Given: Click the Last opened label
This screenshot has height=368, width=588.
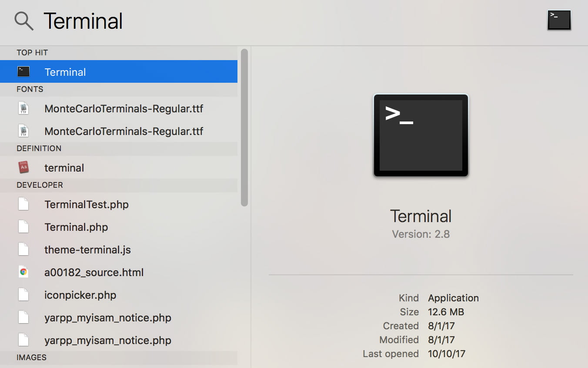Looking at the screenshot, I should pyautogui.click(x=391, y=354).
